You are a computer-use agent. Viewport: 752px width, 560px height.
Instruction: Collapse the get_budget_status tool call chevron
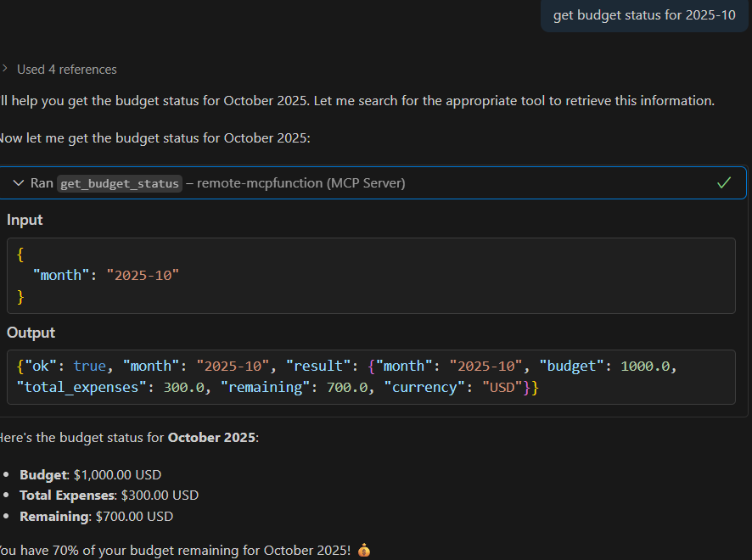[x=19, y=183]
